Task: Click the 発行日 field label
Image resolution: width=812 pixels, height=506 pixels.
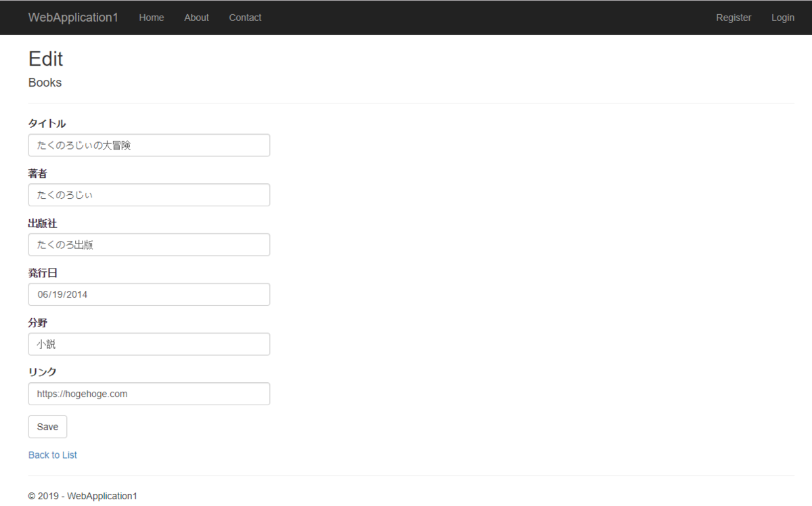Action: [x=43, y=273]
